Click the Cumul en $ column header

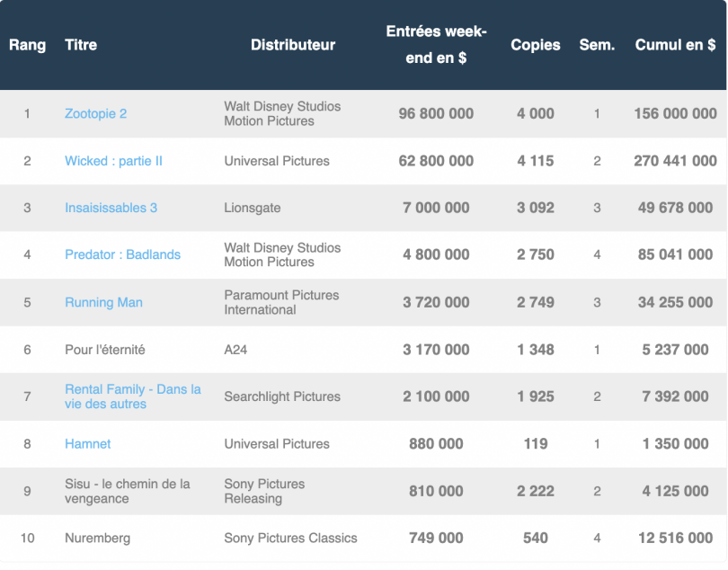(x=675, y=45)
